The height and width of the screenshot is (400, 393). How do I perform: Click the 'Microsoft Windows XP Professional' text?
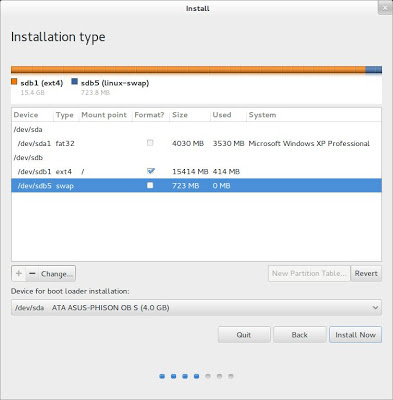point(309,143)
